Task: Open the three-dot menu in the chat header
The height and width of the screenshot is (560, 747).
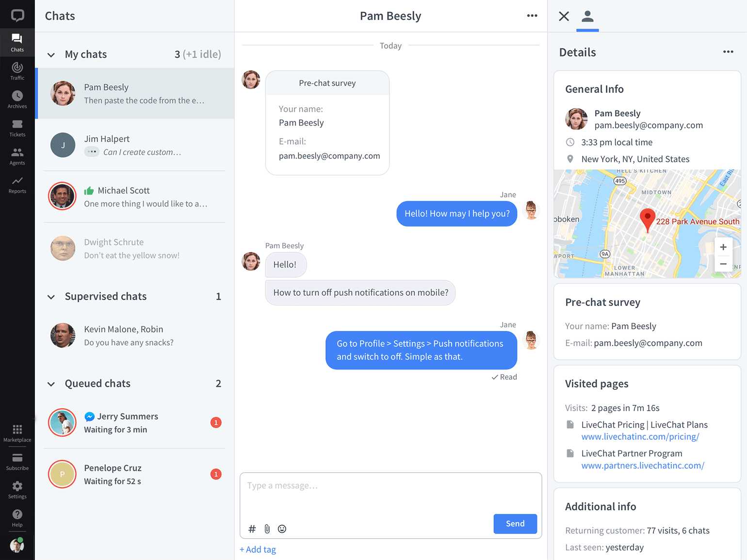Action: (532, 16)
